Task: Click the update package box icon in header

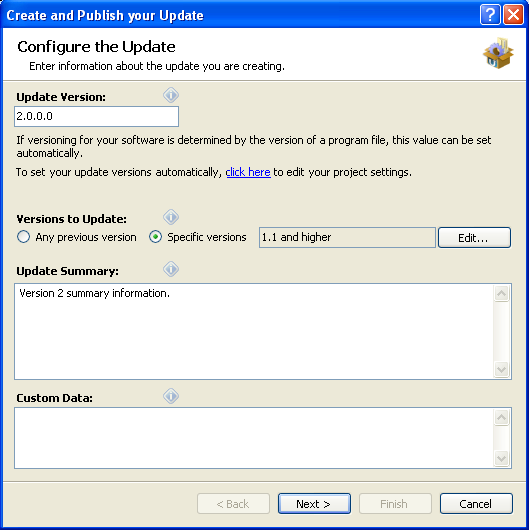Action: pos(498,53)
